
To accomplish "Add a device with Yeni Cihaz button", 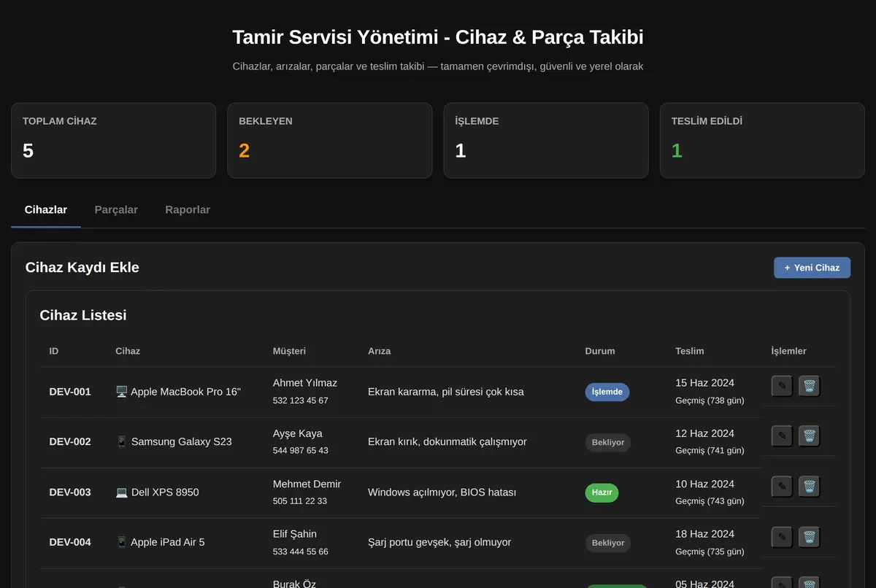I will pos(812,268).
